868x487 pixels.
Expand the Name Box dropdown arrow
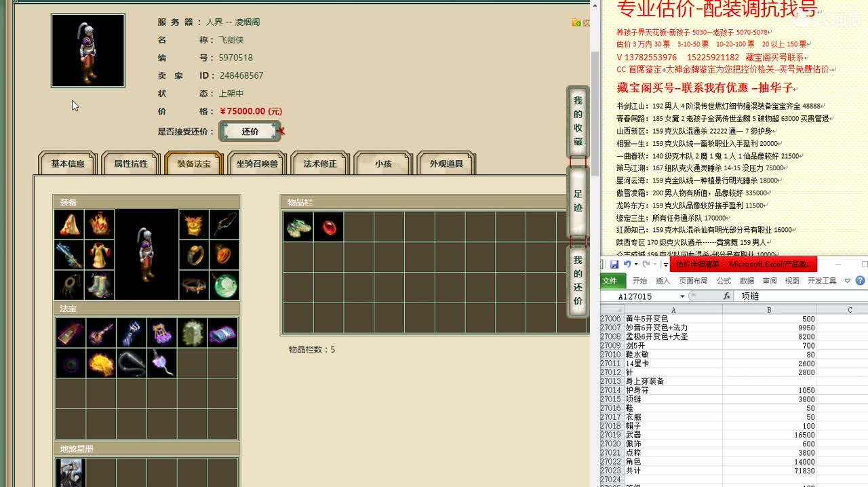[682, 296]
